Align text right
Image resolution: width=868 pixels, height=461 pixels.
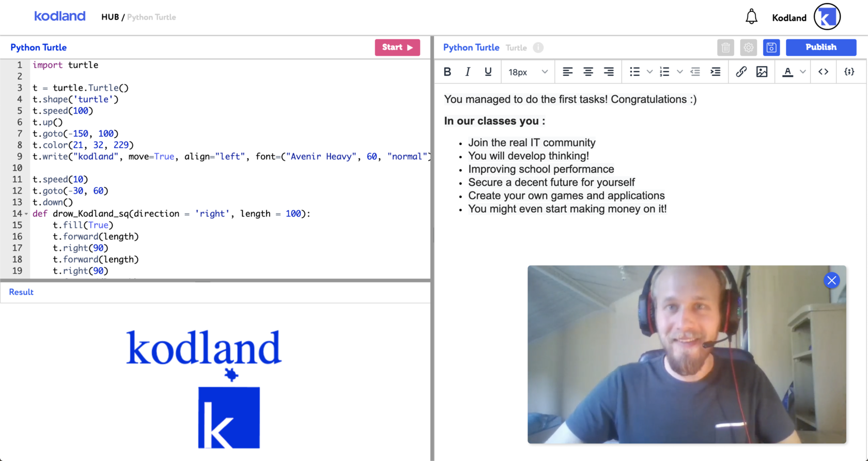click(x=609, y=72)
